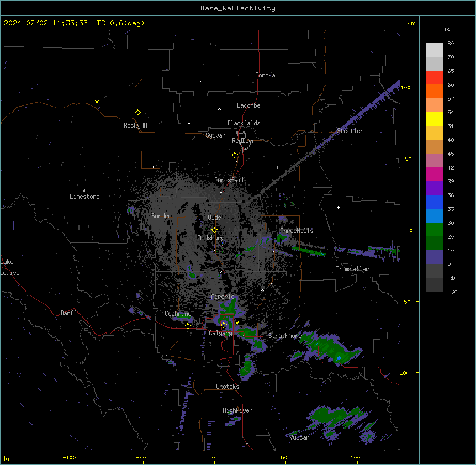Click the white caret marker southwest of Ponoka
476x465 pixels.
coord(202,81)
